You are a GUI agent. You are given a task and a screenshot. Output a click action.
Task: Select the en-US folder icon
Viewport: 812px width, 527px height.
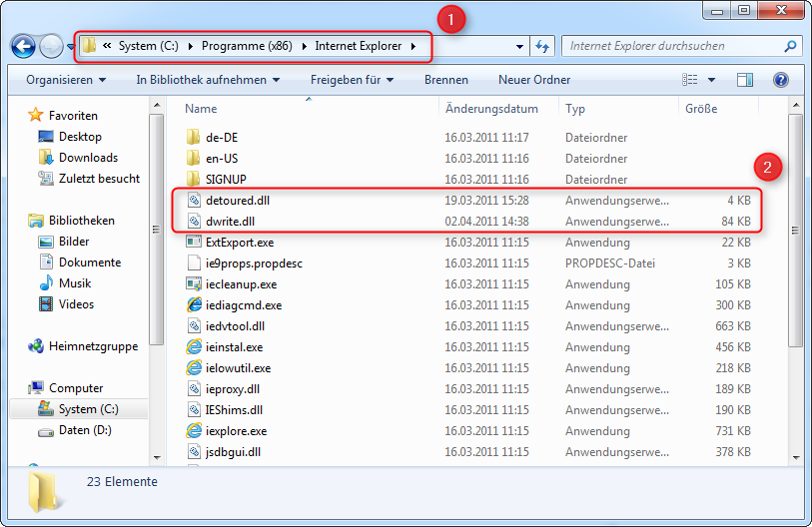coord(193,158)
